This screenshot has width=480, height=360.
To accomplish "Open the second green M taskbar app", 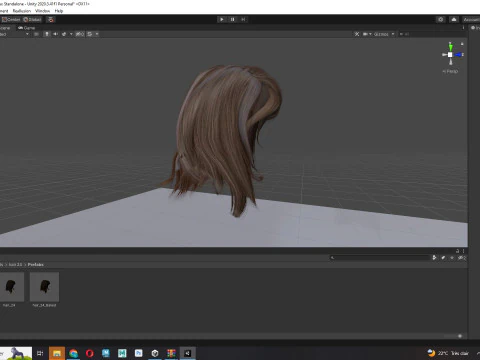I will coord(122,353).
